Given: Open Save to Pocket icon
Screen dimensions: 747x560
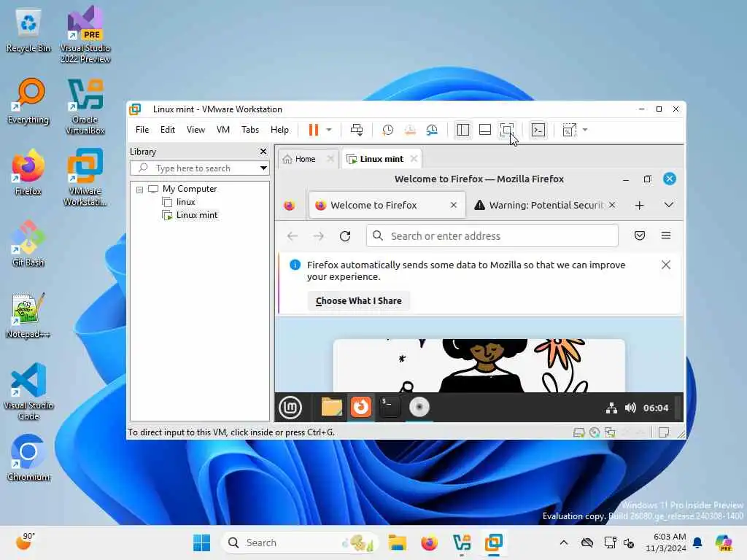Looking at the screenshot, I should pos(640,236).
